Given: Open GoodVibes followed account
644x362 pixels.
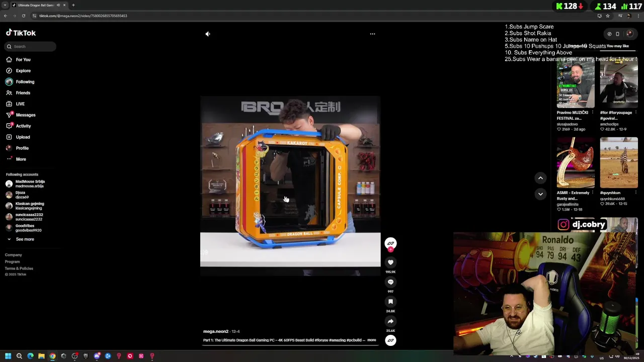Looking at the screenshot, I should (x=24, y=228).
